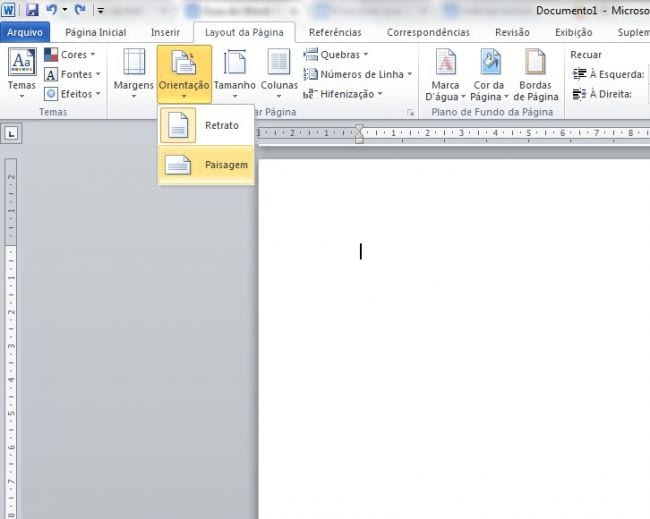Open the Margens margins menu
Screen dimensions: 650x519
click(x=133, y=74)
